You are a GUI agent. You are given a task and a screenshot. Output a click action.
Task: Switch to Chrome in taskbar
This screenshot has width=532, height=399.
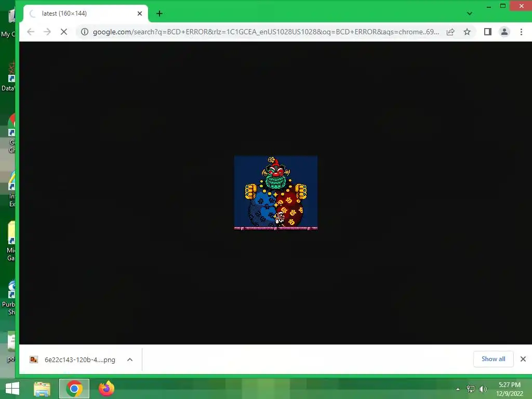tap(74, 389)
